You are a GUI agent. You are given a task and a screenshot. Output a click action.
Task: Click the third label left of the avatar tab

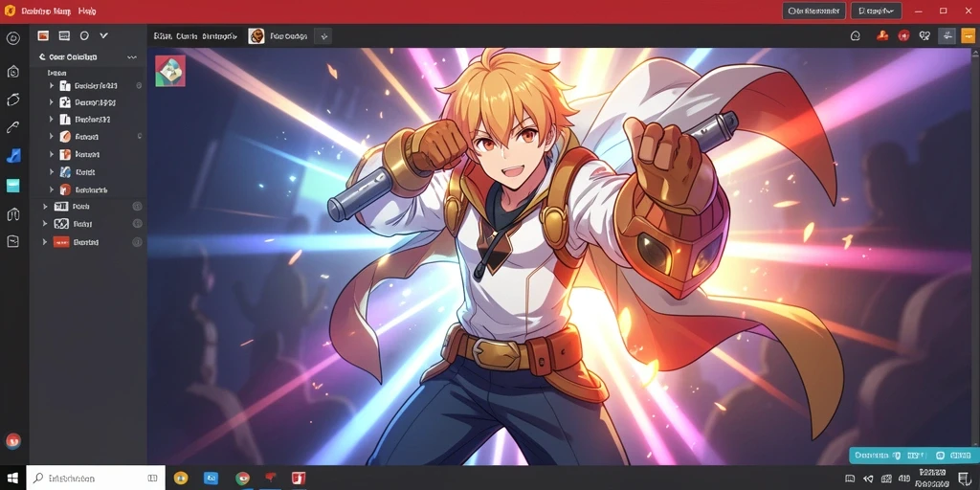coord(163,36)
